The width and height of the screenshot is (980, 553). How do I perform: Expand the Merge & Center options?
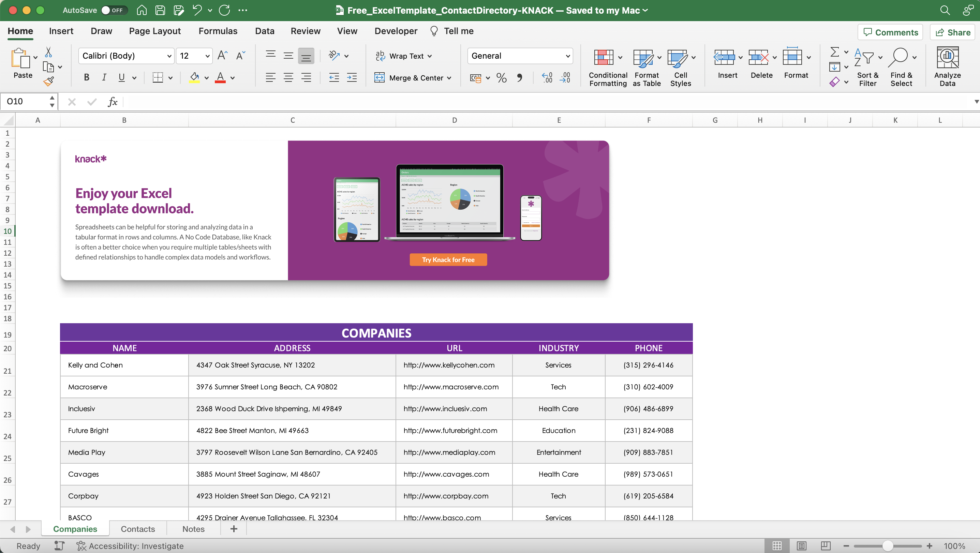tap(450, 78)
